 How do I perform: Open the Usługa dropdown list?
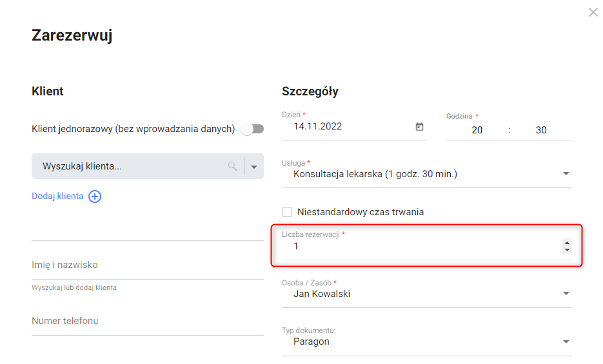pos(566,173)
